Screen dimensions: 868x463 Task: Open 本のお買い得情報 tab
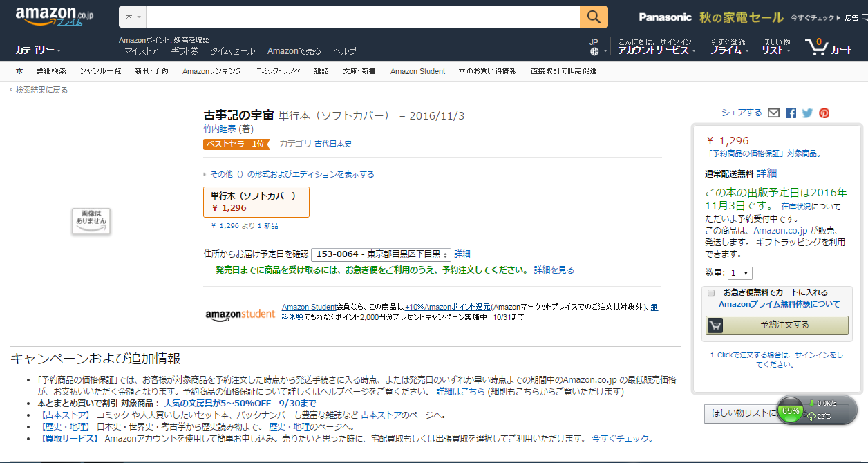pos(487,71)
